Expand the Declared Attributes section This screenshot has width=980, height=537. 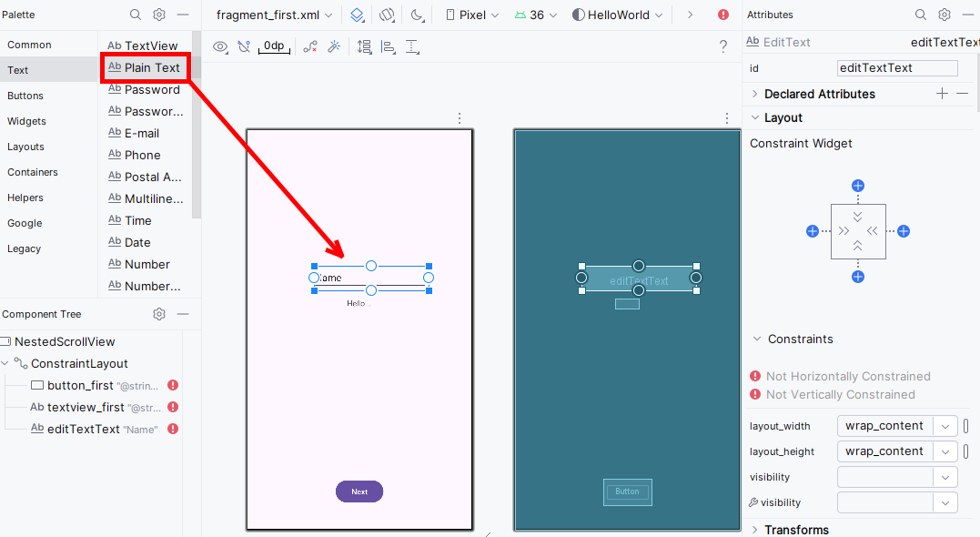point(755,94)
